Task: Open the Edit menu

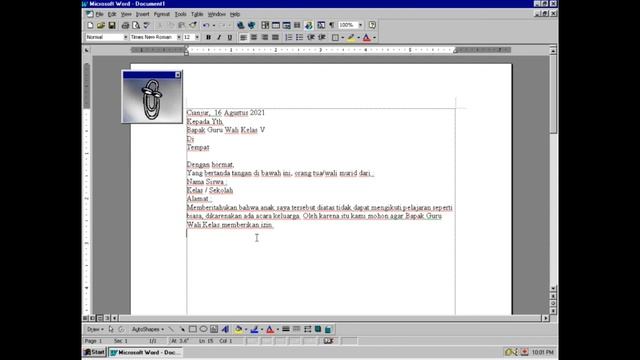Action: (x=112, y=14)
